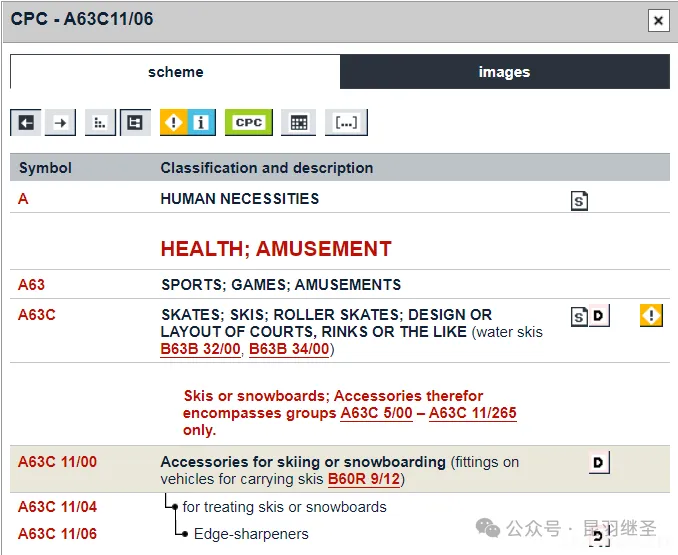Open the S icon in the A63C row

(578, 317)
